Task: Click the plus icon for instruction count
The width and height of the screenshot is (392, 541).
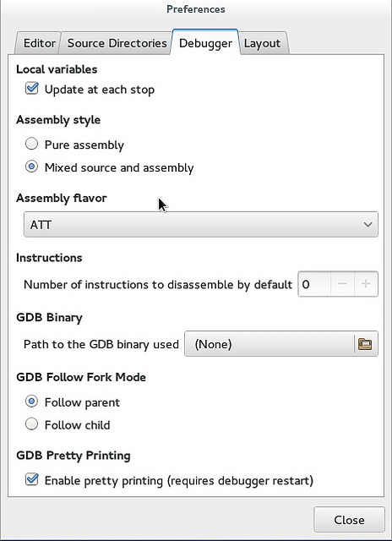Action: pos(366,284)
